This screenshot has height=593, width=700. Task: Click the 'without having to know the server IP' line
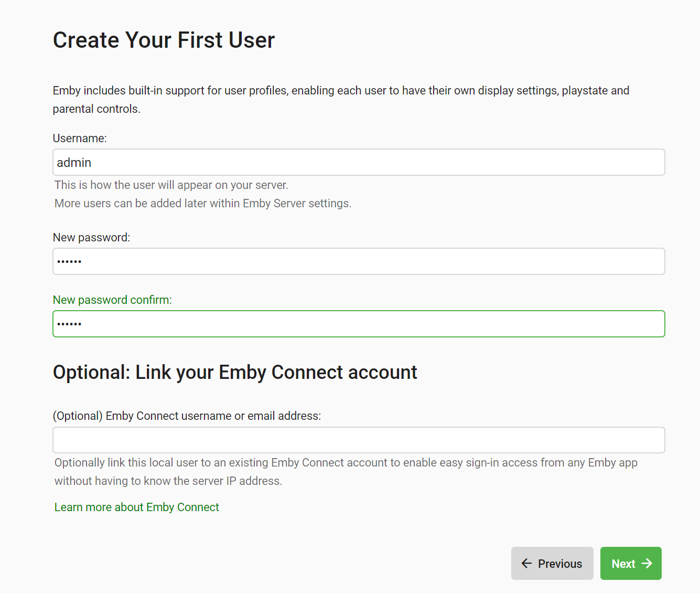tap(168, 481)
